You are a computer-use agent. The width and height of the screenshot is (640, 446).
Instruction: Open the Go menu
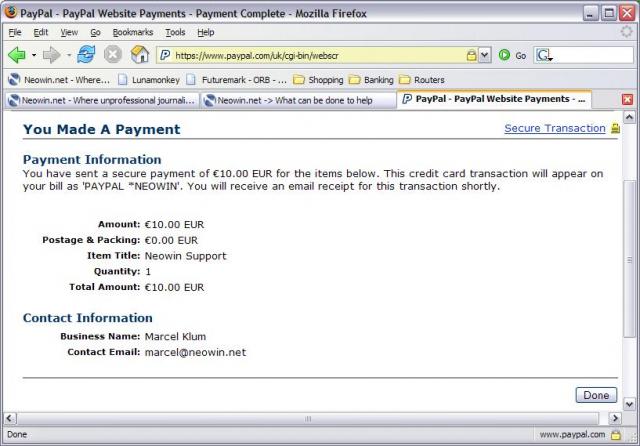tap(96, 32)
